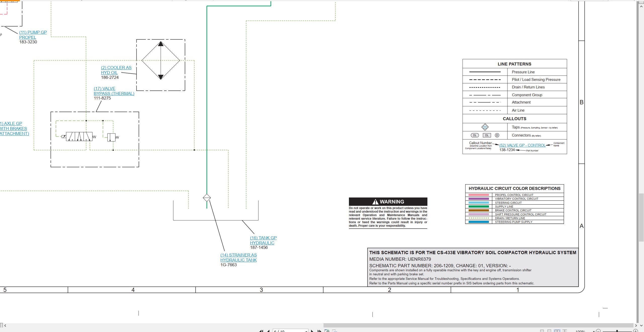Go to the first page arrow

point(261,331)
